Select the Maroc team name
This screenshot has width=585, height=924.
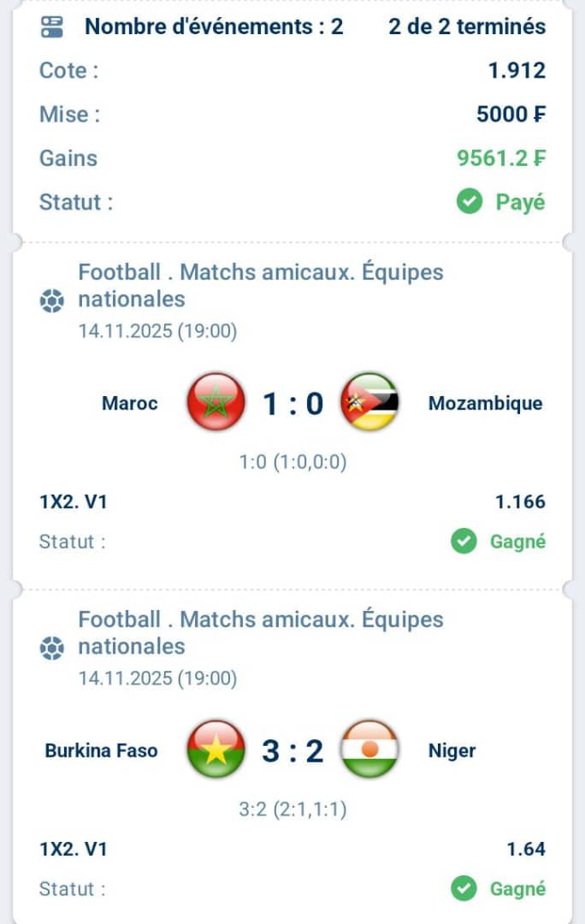click(129, 403)
